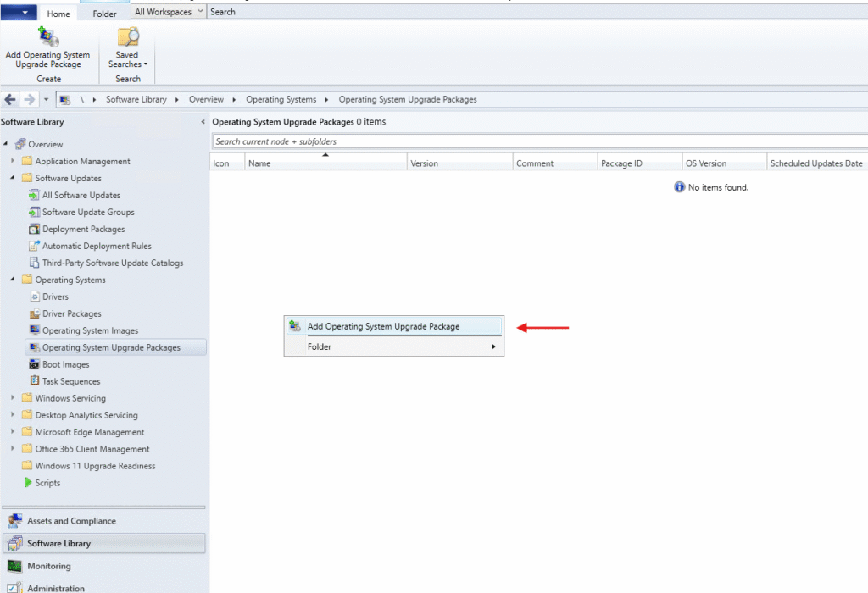The width and height of the screenshot is (868, 593).
Task: Open the Administration workspace
Action: coord(55,587)
